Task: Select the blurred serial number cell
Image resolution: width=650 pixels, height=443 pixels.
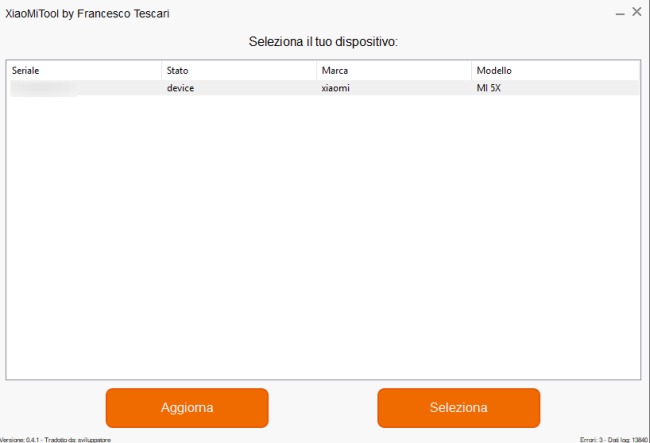Action: pos(44,88)
